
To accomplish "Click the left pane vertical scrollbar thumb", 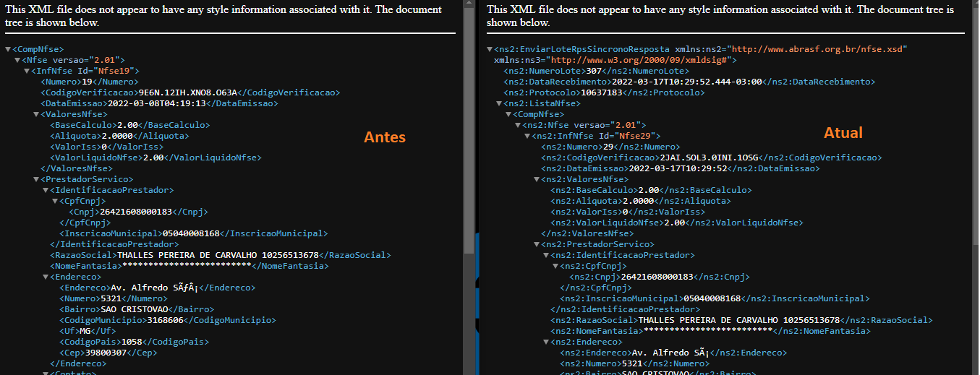I will click(469, 129).
